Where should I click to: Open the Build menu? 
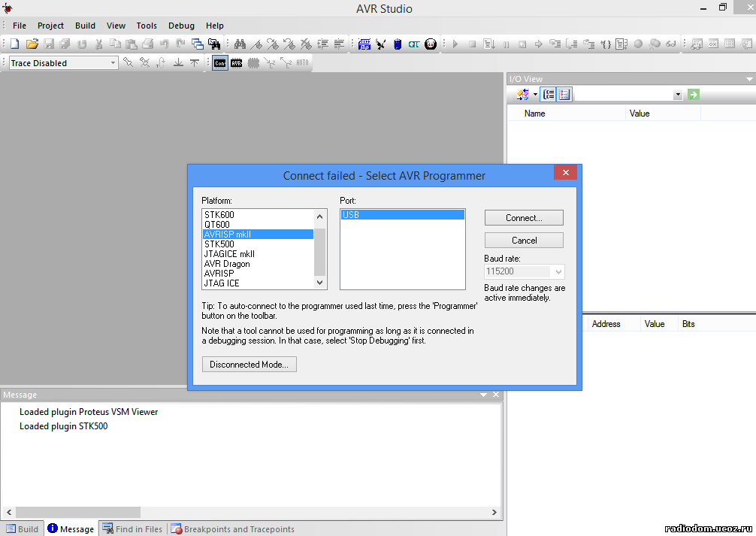coord(86,26)
